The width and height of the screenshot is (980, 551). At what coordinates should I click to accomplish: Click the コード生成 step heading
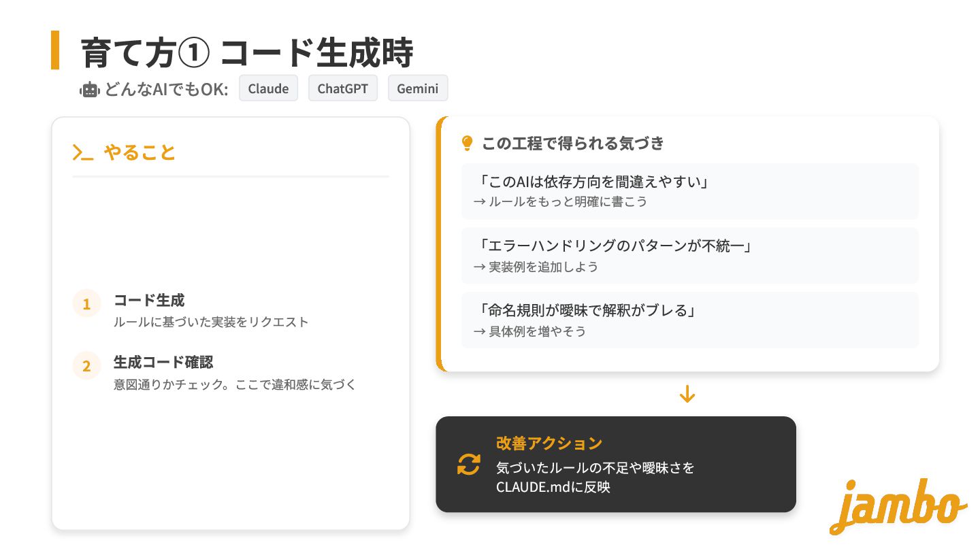tap(149, 300)
